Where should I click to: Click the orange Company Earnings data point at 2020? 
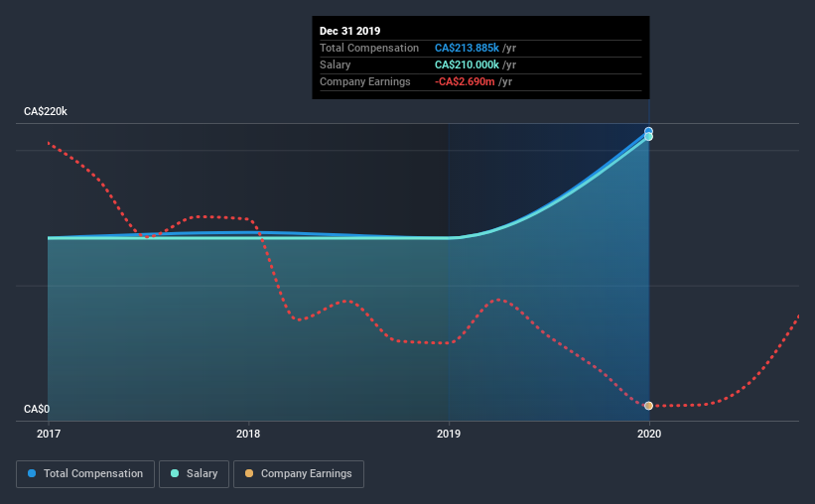(x=648, y=405)
